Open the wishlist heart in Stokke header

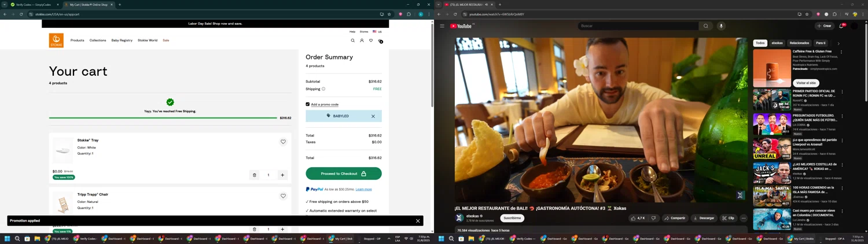click(x=371, y=40)
